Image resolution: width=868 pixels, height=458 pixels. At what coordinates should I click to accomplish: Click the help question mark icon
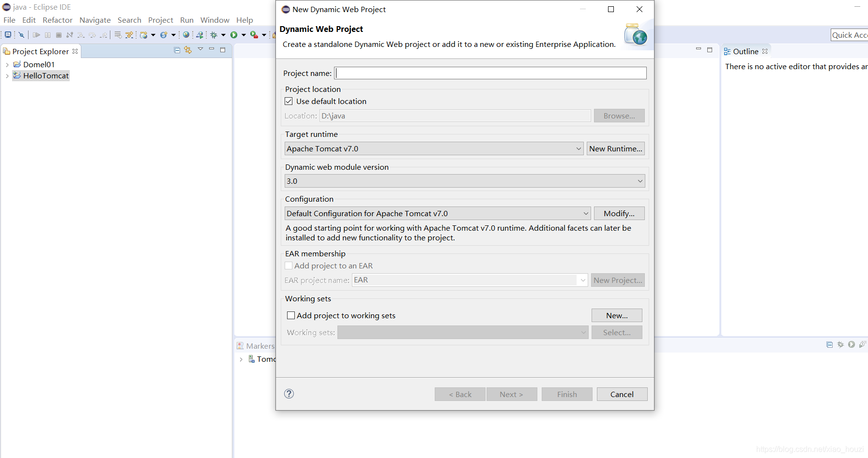click(289, 394)
